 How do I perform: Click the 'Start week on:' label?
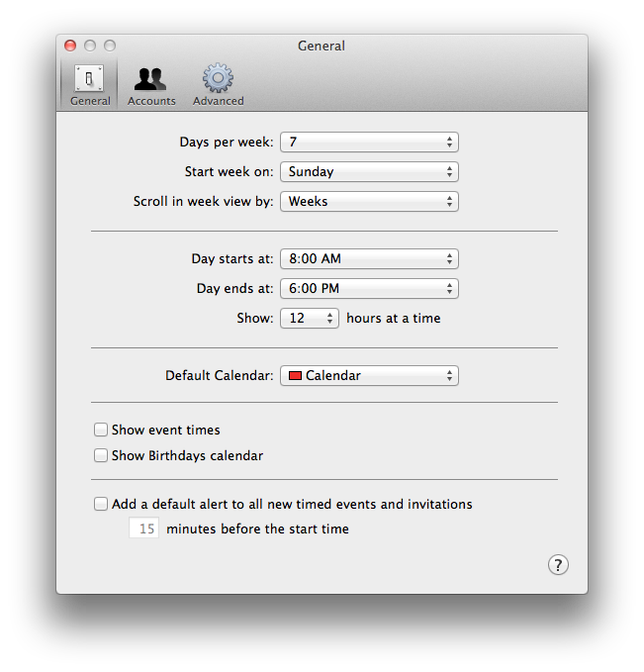pyautogui.click(x=230, y=172)
